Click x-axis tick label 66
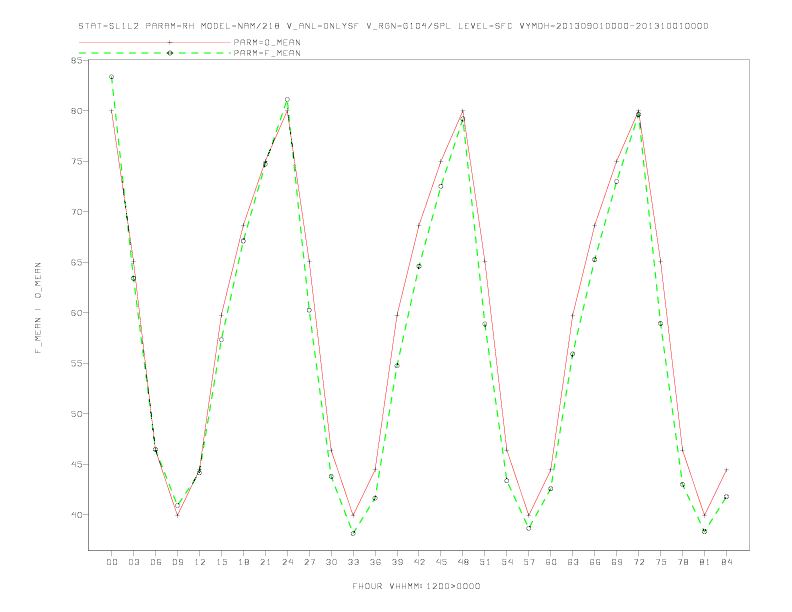The height and width of the screenshot is (612, 792). (595, 562)
